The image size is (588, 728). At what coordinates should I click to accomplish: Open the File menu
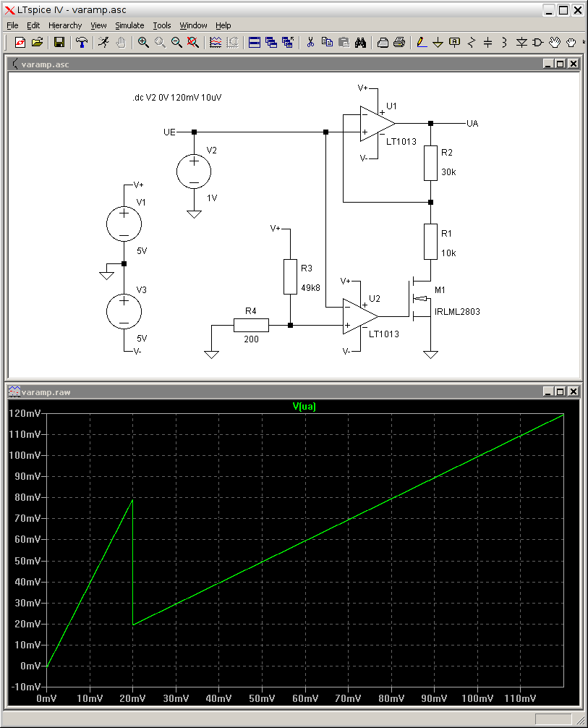coord(12,25)
